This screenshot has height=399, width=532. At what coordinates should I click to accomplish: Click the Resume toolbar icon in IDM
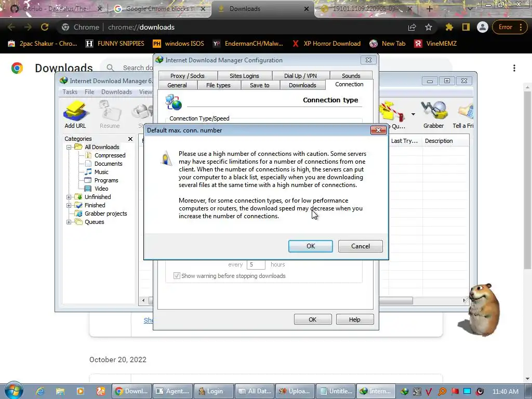(x=110, y=114)
